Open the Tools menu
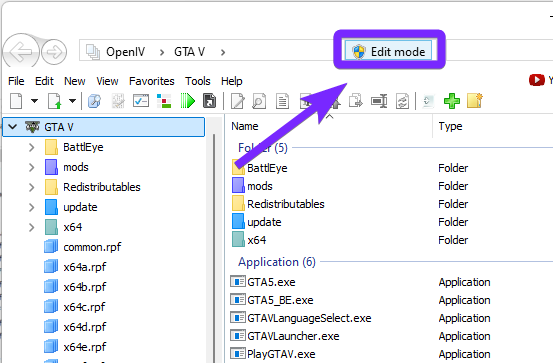This screenshot has width=553, height=363. [x=198, y=81]
